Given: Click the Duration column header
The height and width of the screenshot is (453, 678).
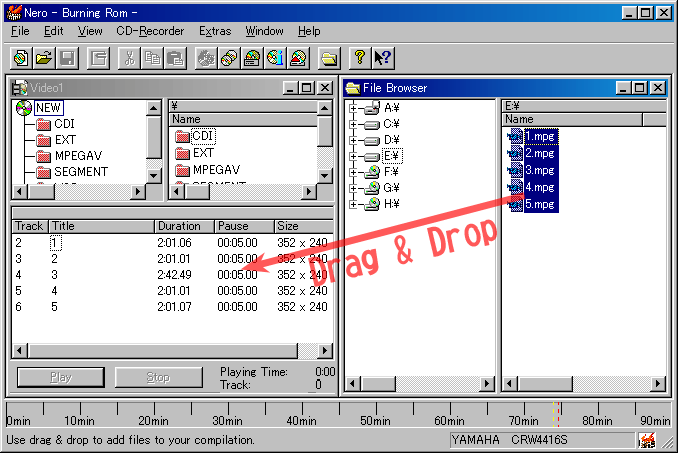Looking at the screenshot, I should coord(185,226).
